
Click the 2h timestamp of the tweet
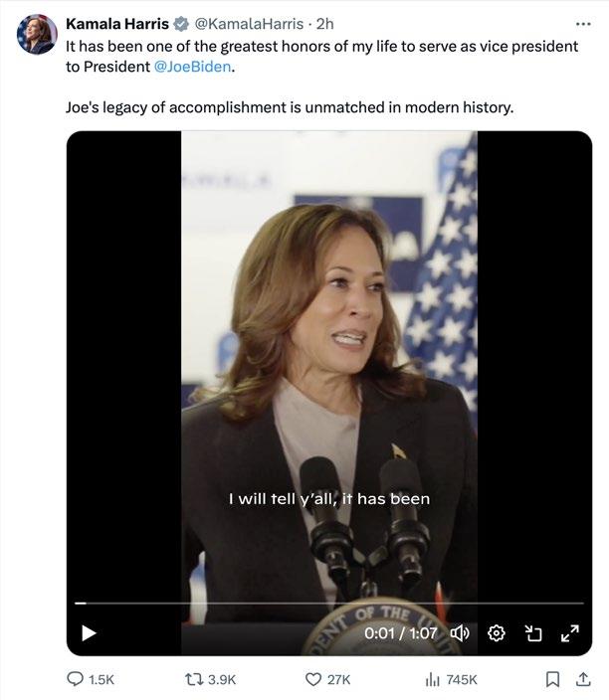tap(325, 23)
